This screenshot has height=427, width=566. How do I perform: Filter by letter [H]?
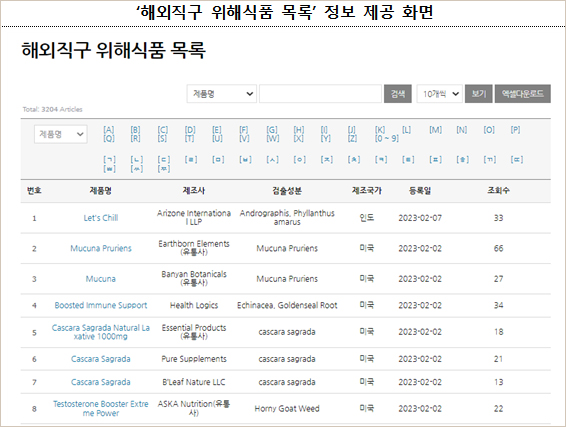pyautogui.click(x=299, y=130)
